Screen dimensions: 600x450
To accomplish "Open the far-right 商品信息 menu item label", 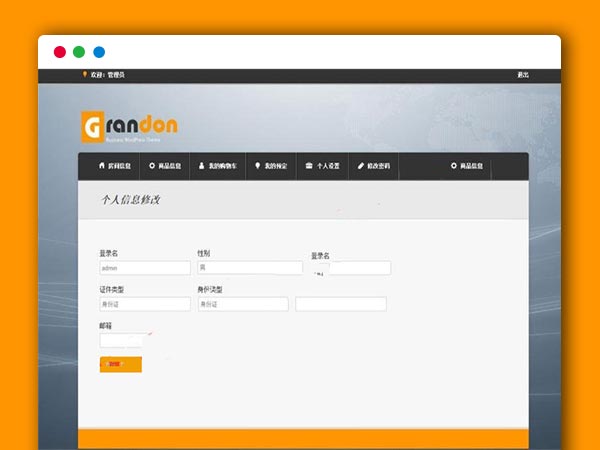I will click(x=471, y=166).
